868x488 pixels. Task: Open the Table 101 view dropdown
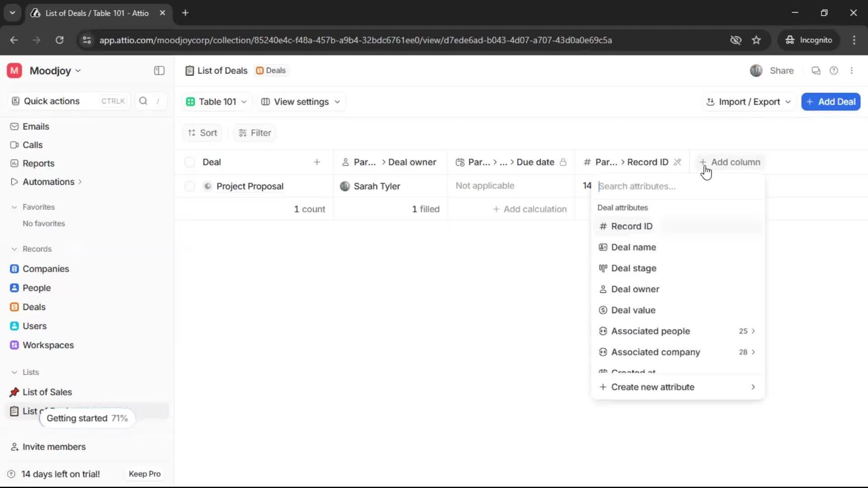point(217,102)
